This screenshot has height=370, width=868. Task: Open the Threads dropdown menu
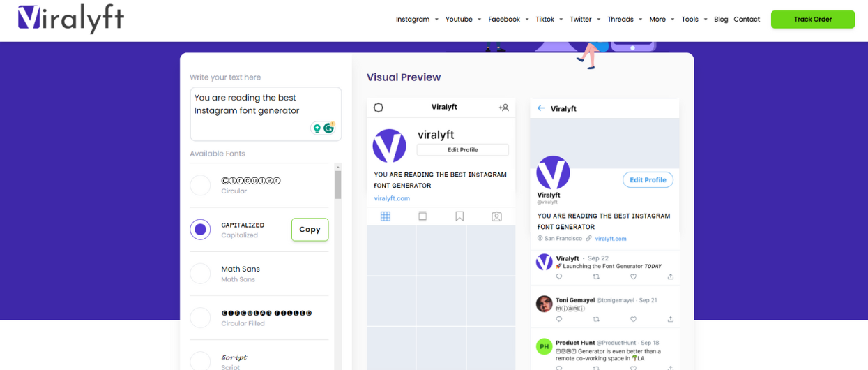click(624, 20)
